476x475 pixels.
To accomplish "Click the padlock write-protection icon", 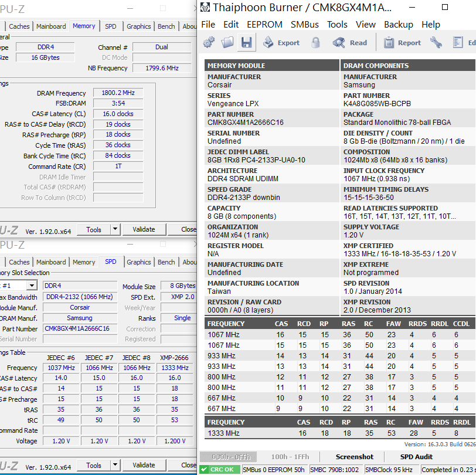I will pos(316,43).
